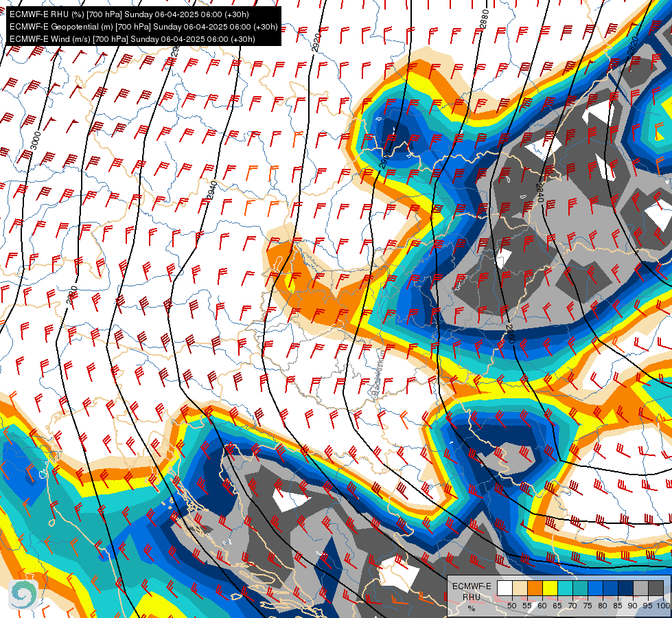672x618 pixels.
Task: Select the medium blue 80-85% legend swatch
Action: tap(610, 588)
